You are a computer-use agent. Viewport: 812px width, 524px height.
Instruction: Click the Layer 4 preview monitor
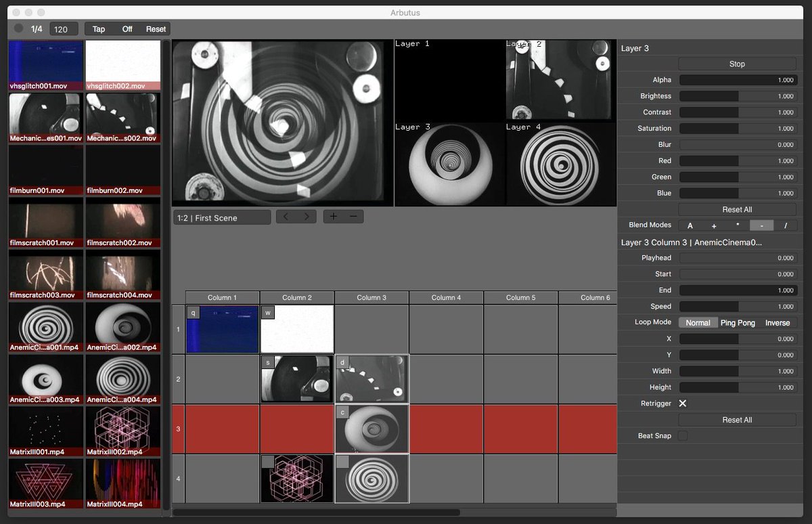[x=561, y=164]
